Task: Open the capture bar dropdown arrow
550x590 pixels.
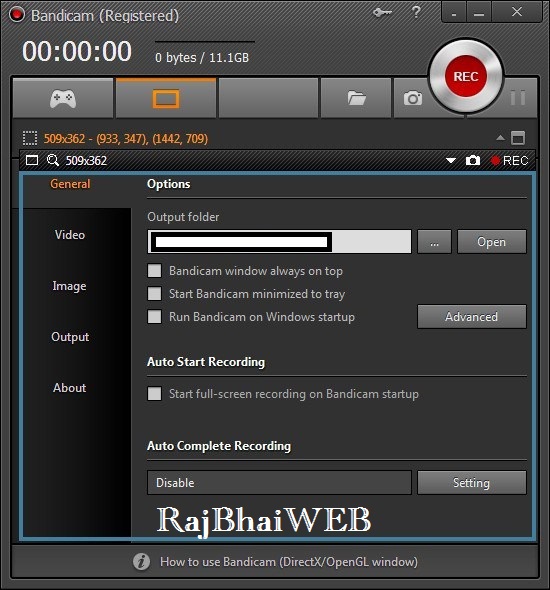Action: click(x=451, y=161)
